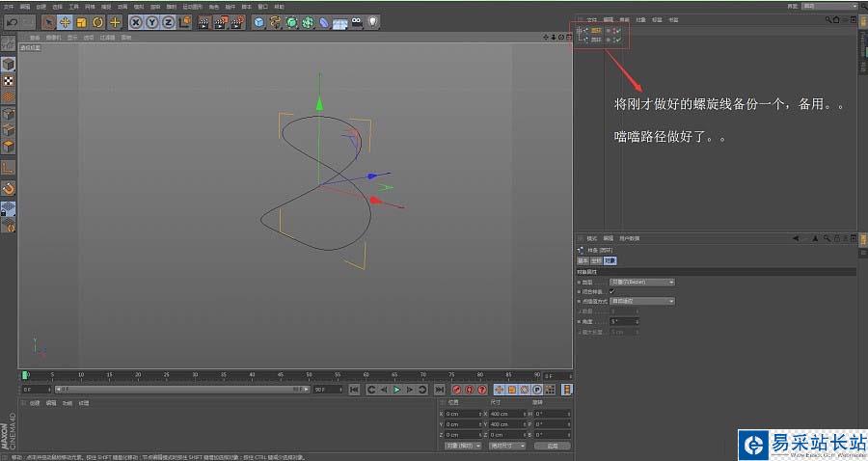Image resolution: width=868 pixels, height=461 pixels.
Task: Click the Floor environment icon
Action: tap(339, 23)
